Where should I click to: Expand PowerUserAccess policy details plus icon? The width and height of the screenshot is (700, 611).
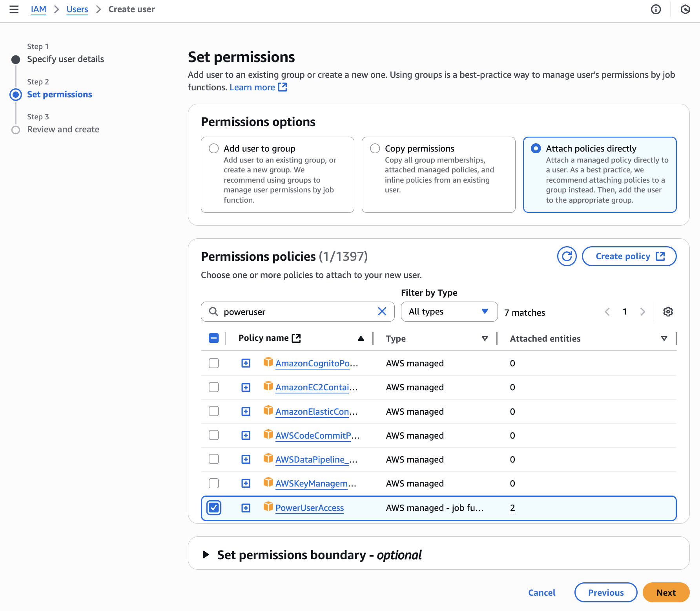246,508
